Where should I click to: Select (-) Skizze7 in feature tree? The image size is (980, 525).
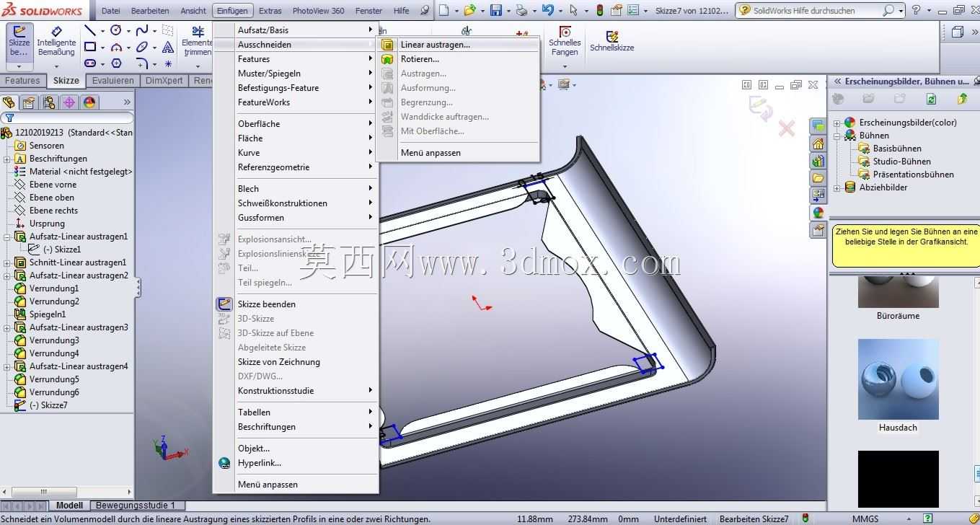(x=48, y=405)
